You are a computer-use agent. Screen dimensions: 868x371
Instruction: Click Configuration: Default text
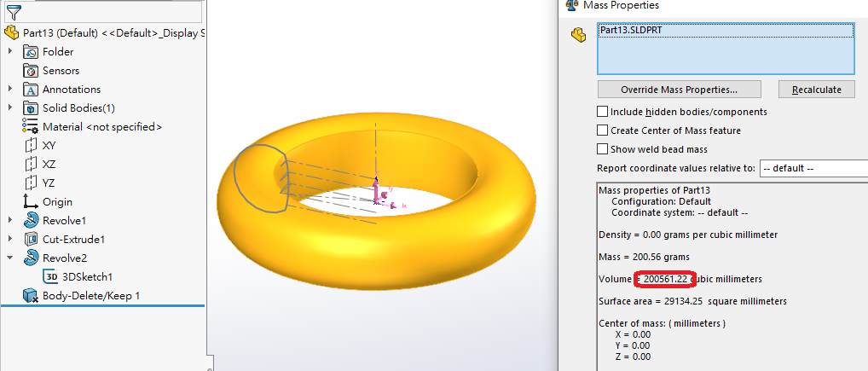click(661, 201)
